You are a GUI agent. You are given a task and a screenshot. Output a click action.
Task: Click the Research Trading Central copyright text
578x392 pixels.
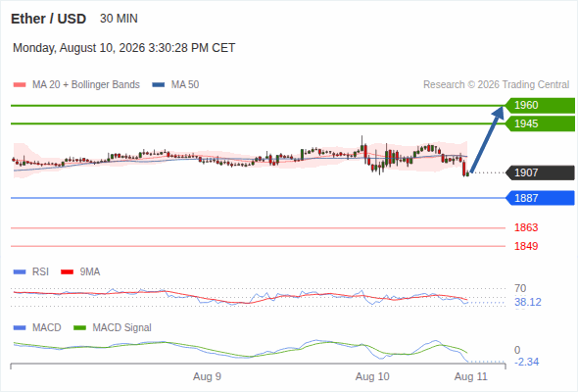coord(496,85)
